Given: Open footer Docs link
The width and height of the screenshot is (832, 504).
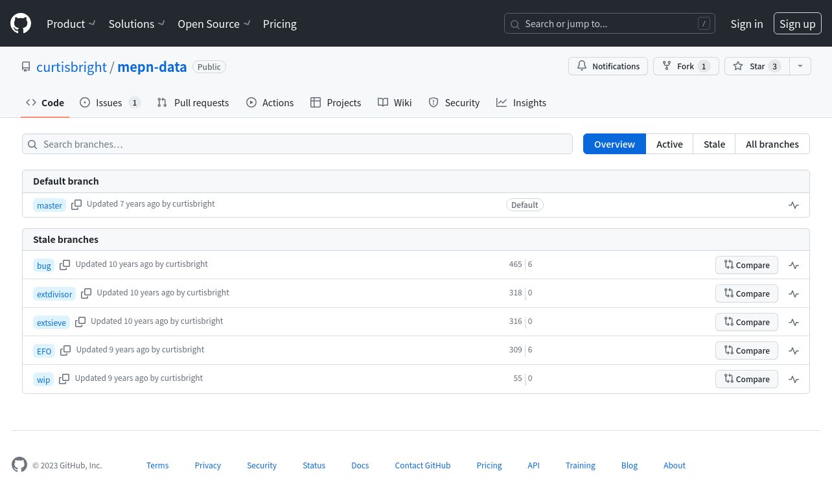Looking at the screenshot, I should click(x=360, y=465).
